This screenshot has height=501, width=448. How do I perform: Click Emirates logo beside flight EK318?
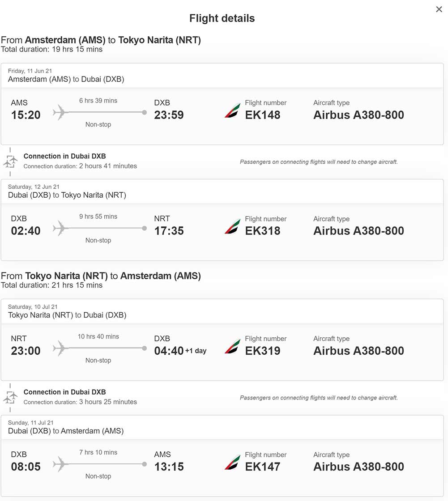(x=232, y=227)
